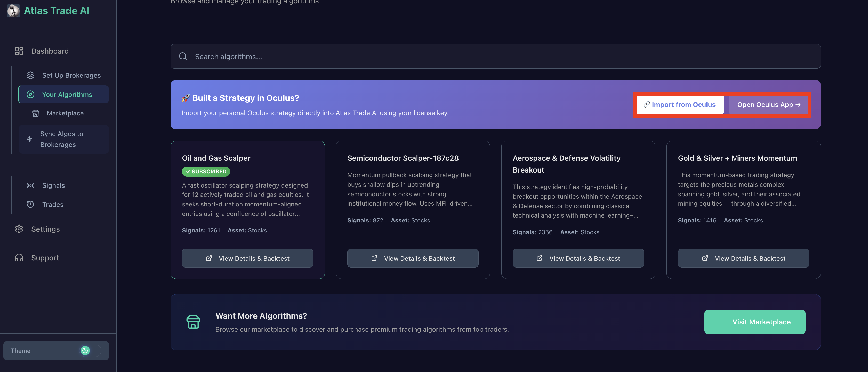The image size is (868, 372).
Task: Toggle the dark Theme switch
Action: (90, 350)
